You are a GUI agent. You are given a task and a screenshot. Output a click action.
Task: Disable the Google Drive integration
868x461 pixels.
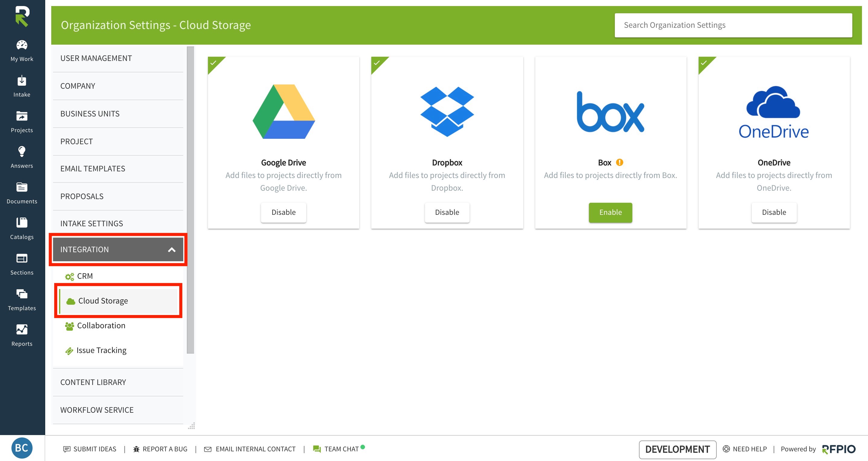click(283, 212)
